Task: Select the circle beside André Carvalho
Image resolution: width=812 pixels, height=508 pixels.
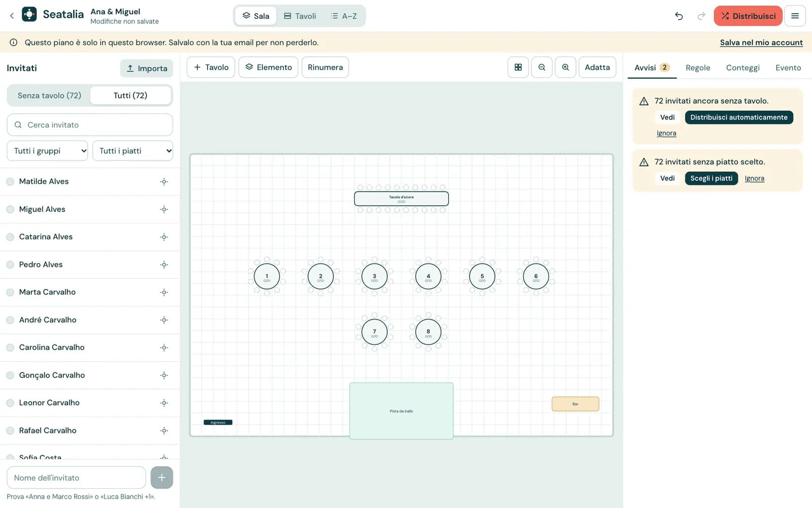Action: click(x=10, y=320)
